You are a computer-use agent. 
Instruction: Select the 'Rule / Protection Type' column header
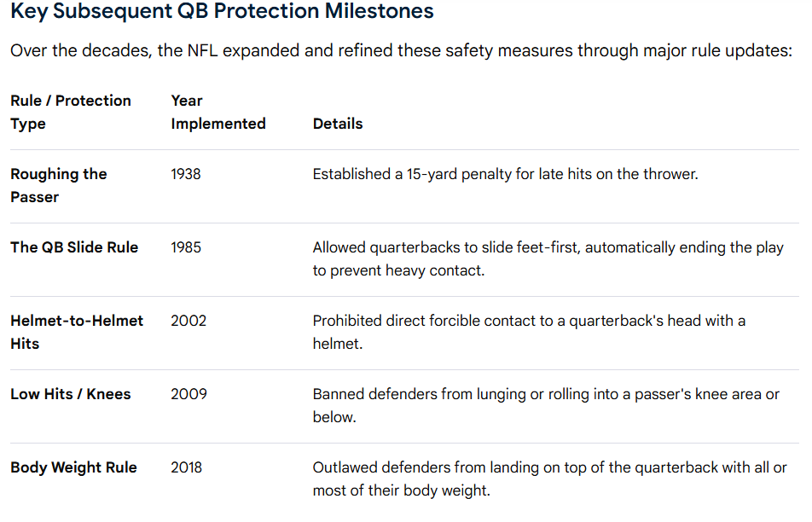pyautogui.click(x=71, y=112)
